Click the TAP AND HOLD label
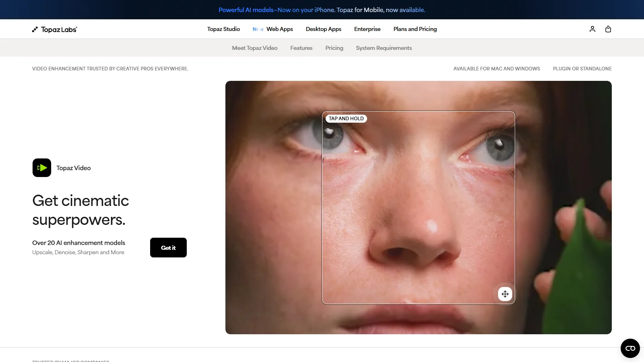 346,119
